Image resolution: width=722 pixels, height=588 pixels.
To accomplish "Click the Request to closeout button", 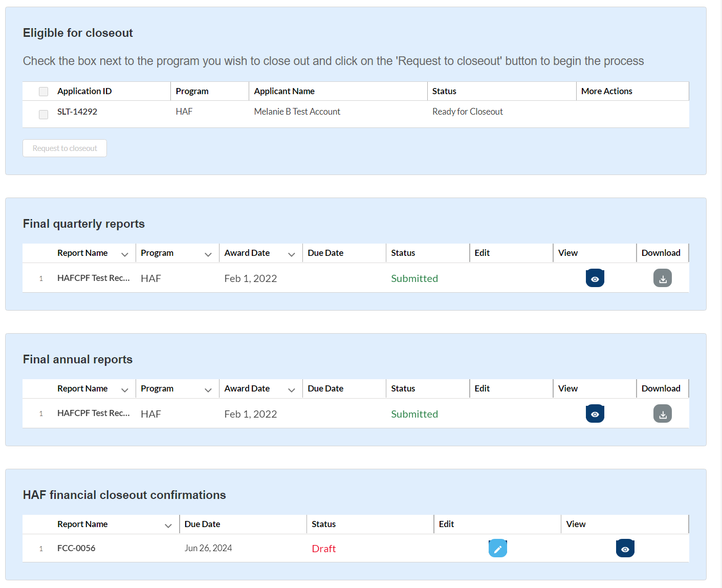I will tap(64, 148).
